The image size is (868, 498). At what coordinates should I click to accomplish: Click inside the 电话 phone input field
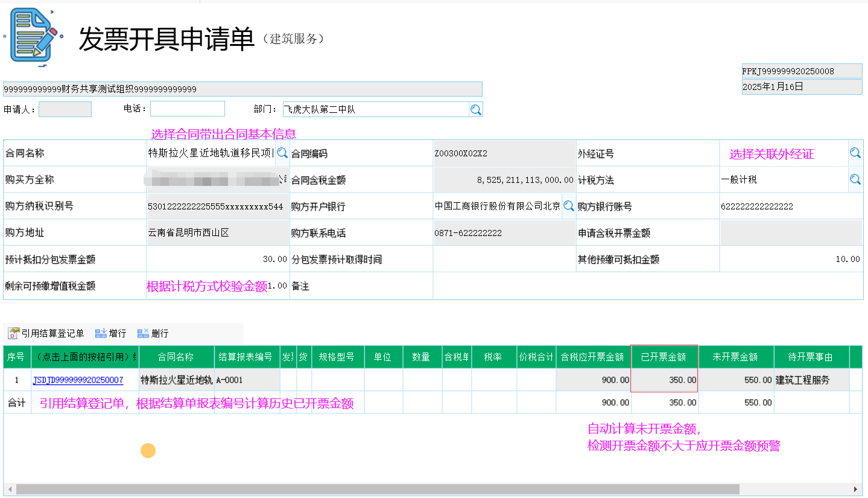(x=187, y=109)
